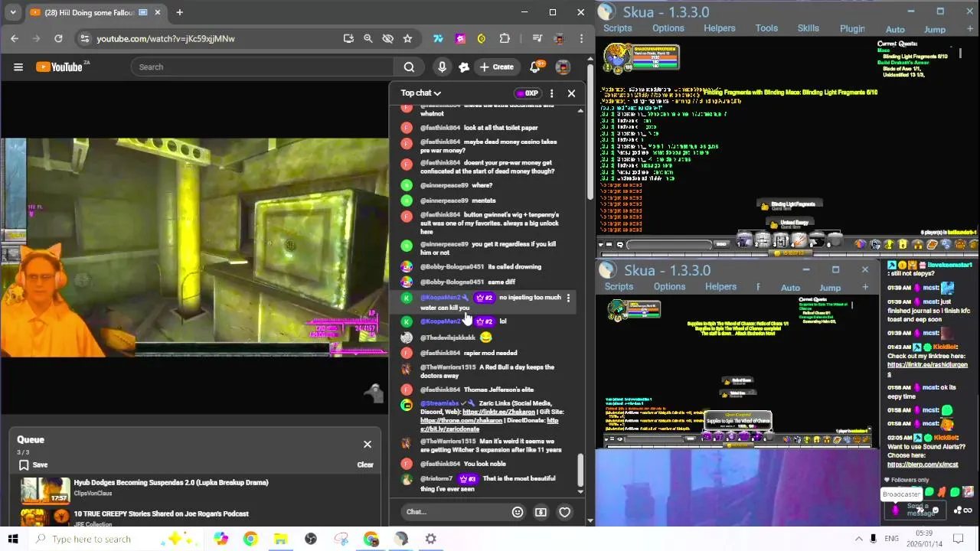Open blerp.com/x/mcst link in stream chat
Image resolution: width=980 pixels, height=551 pixels.
coord(922,465)
